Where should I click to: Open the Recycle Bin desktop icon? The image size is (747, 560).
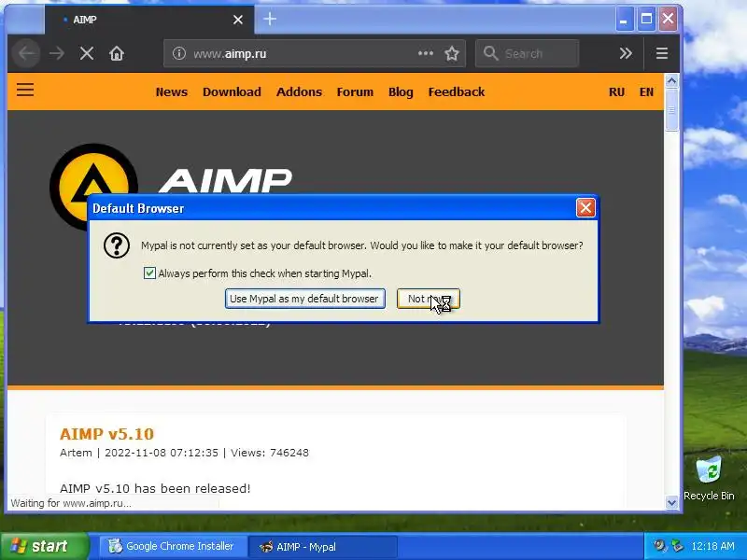click(709, 478)
